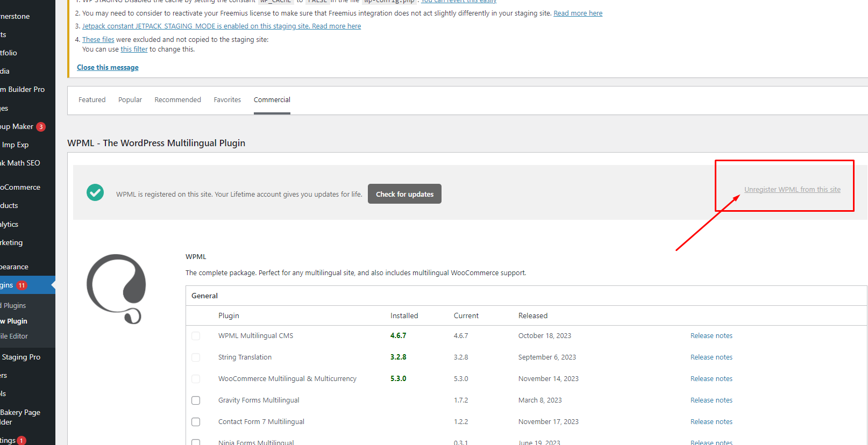Open the Recommended tab
The width and height of the screenshot is (868, 445).
click(177, 100)
